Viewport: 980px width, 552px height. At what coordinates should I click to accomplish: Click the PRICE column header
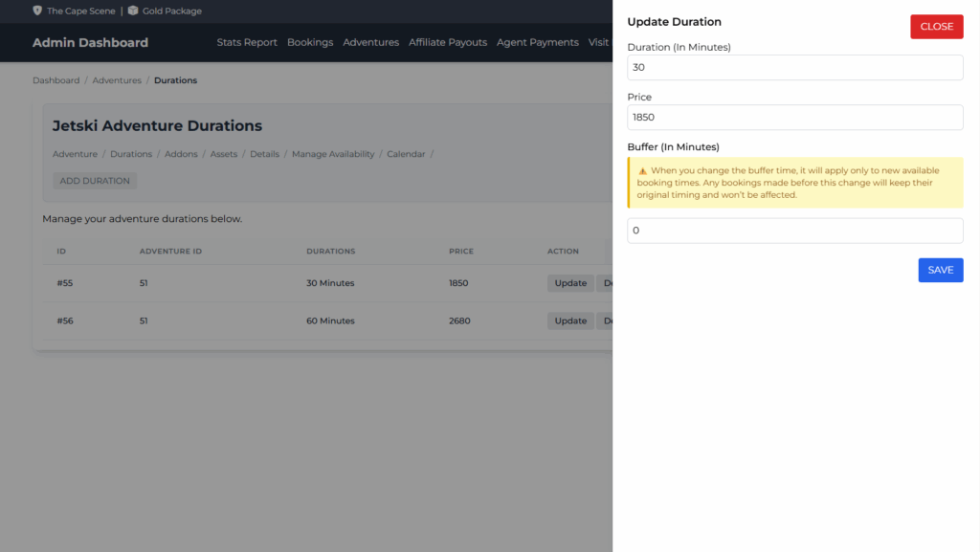click(x=461, y=251)
